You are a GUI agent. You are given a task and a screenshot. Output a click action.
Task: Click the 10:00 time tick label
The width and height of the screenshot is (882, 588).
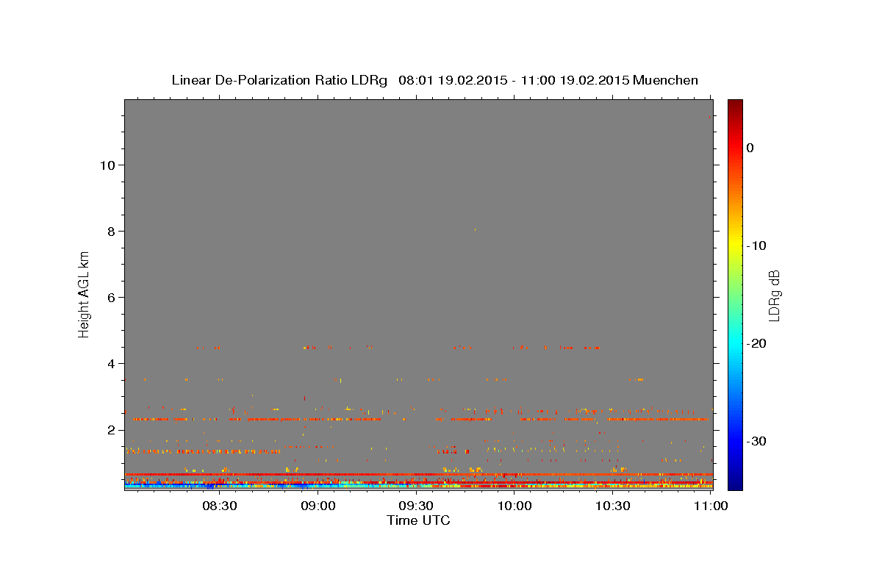[514, 506]
